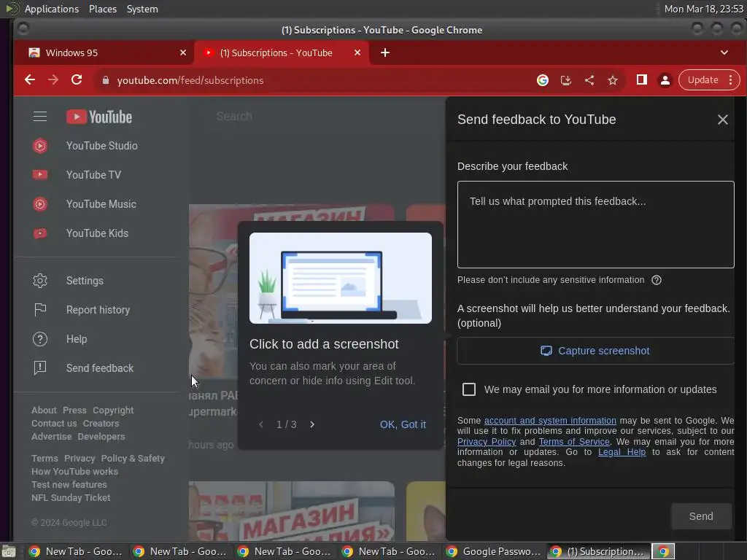
Task: Switch to Google Passwords taskbar window
Action: click(x=494, y=551)
